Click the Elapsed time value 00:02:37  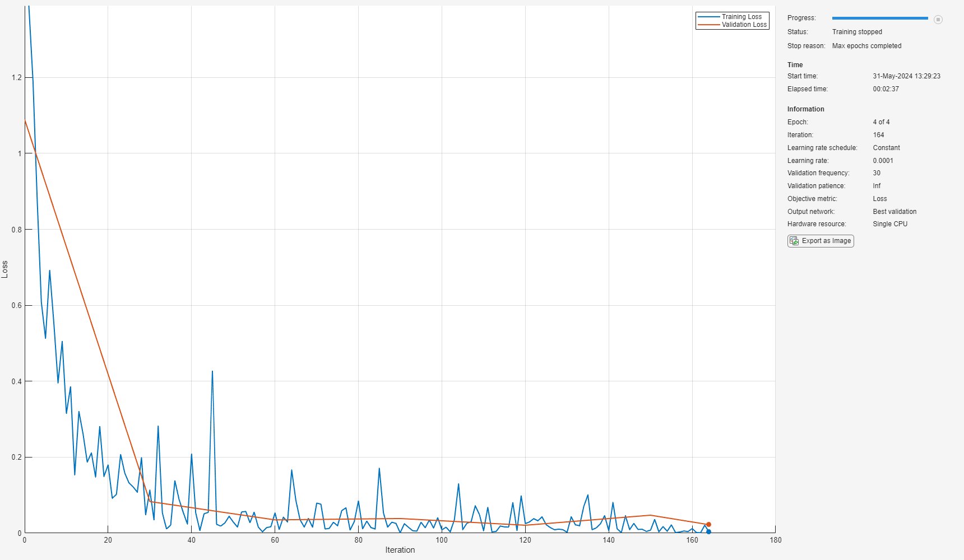click(886, 89)
